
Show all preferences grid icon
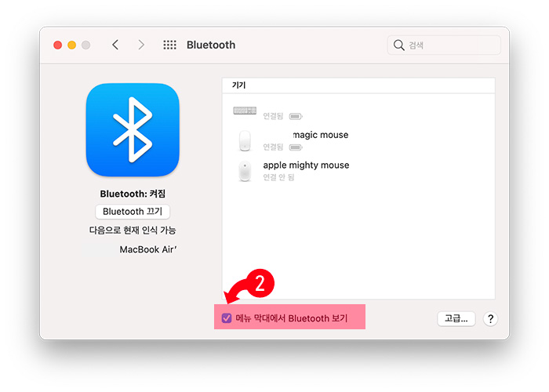click(170, 45)
